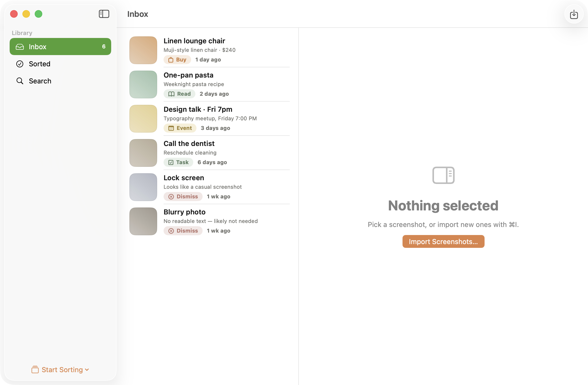
Task: Click the Dismiss tag on Blurry photo
Action: pos(183,231)
